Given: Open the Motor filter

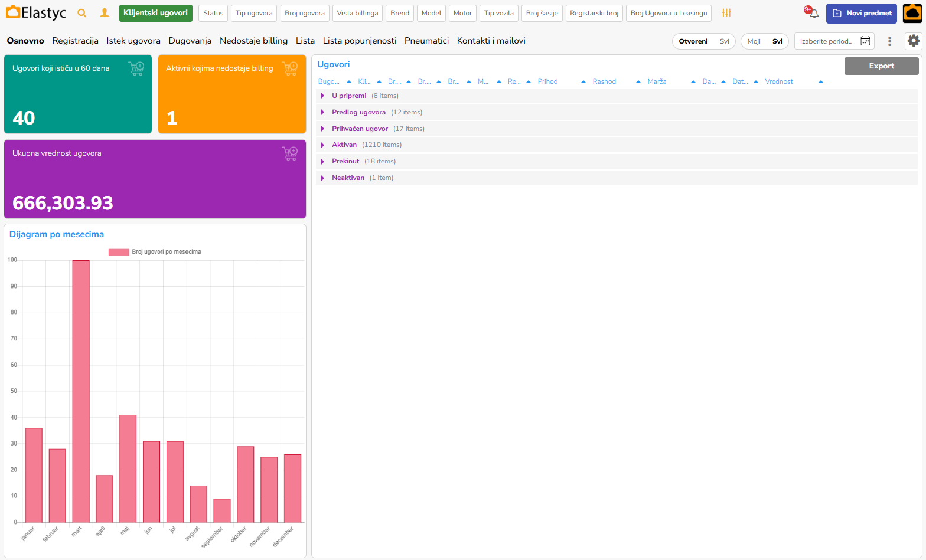Looking at the screenshot, I should click(462, 13).
